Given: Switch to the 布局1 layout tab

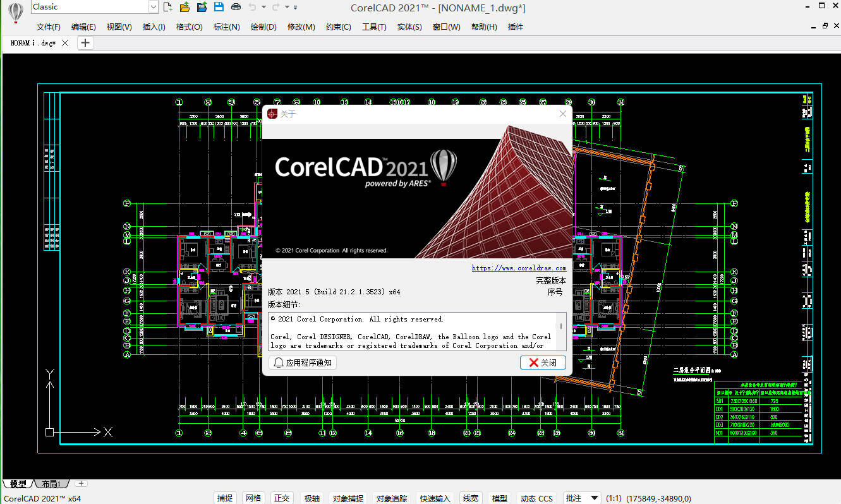Looking at the screenshot, I should [x=51, y=484].
